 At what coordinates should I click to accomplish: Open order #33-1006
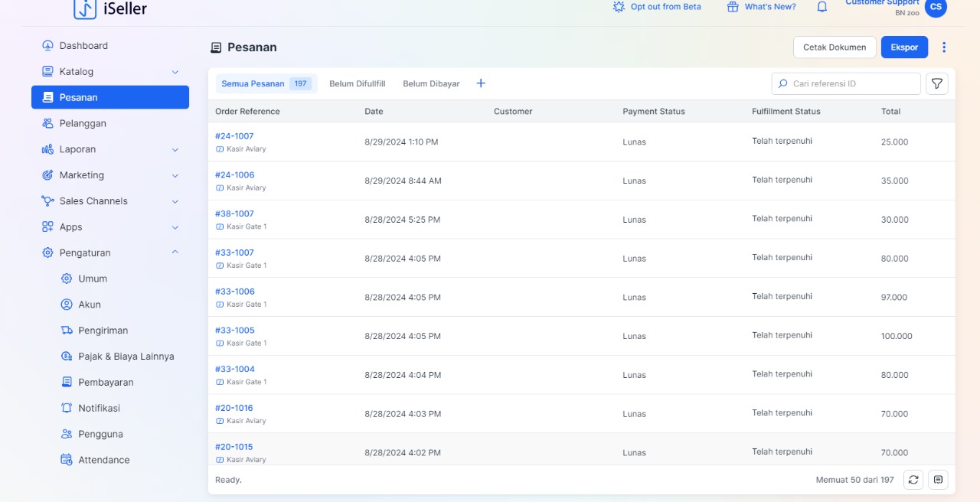[x=235, y=292]
